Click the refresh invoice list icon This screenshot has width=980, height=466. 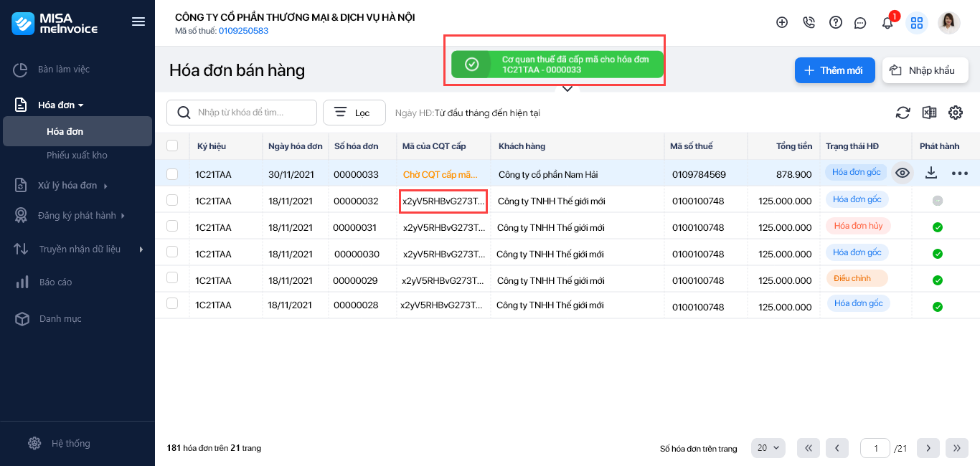point(903,113)
